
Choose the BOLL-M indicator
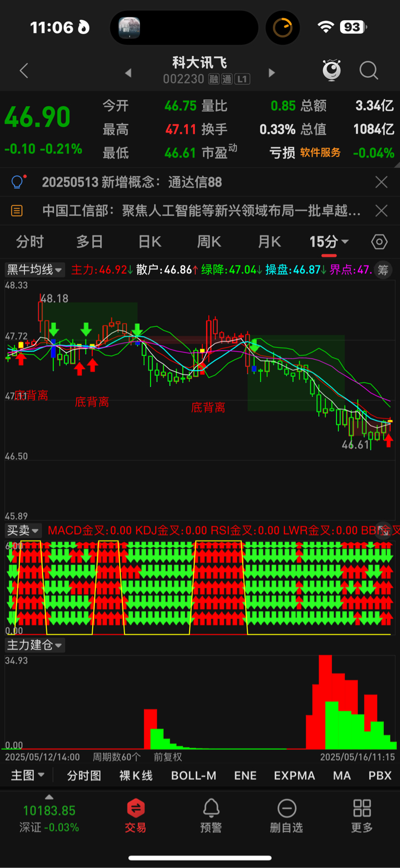[194, 776]
